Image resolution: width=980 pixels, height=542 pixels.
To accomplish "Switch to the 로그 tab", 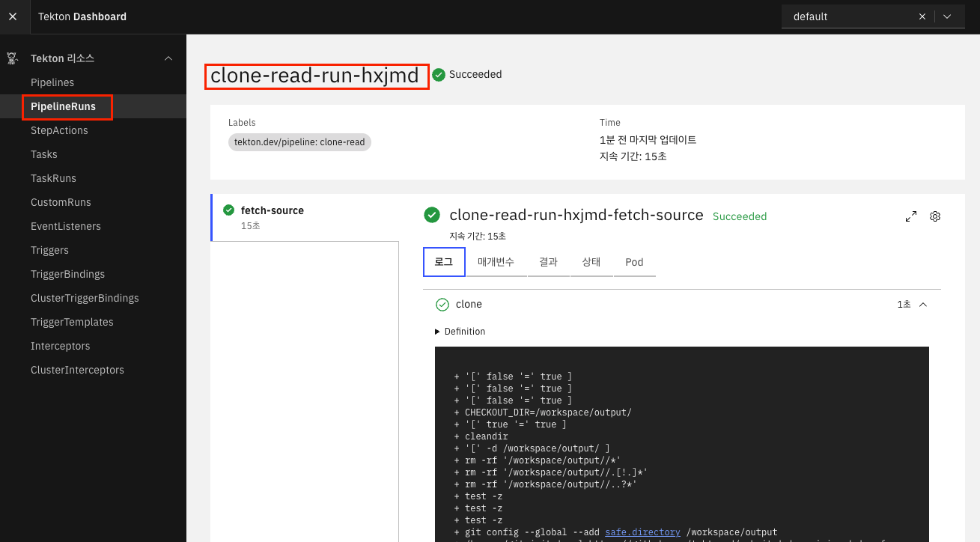I will click(x=444, y=262).
